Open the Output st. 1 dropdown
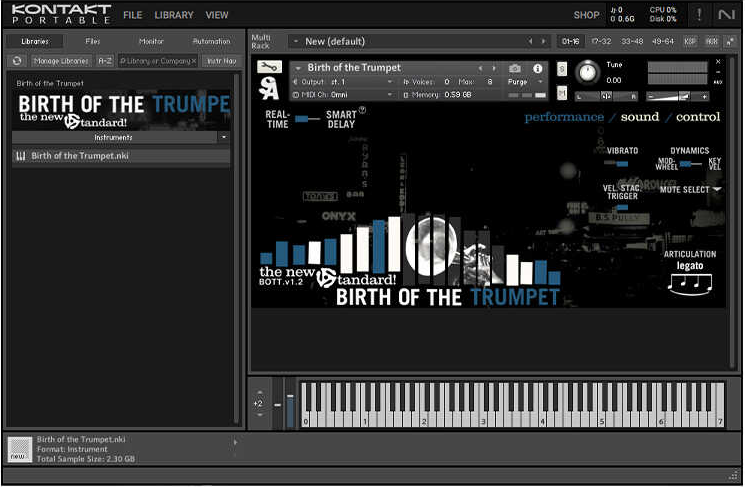Viewport: 745px width, 487px height. click(343, 82)
